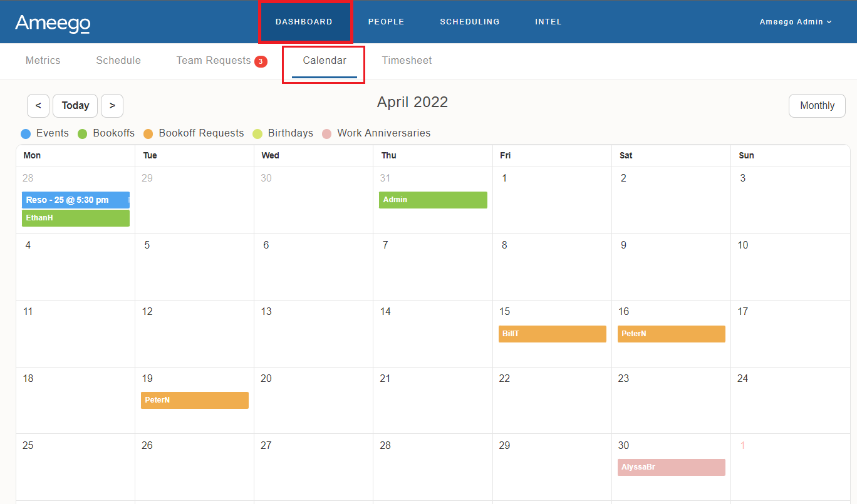The width and height of the screenshot is (857, 504).
Task: Click the next month arrow
Action: (x=112, y=105)
